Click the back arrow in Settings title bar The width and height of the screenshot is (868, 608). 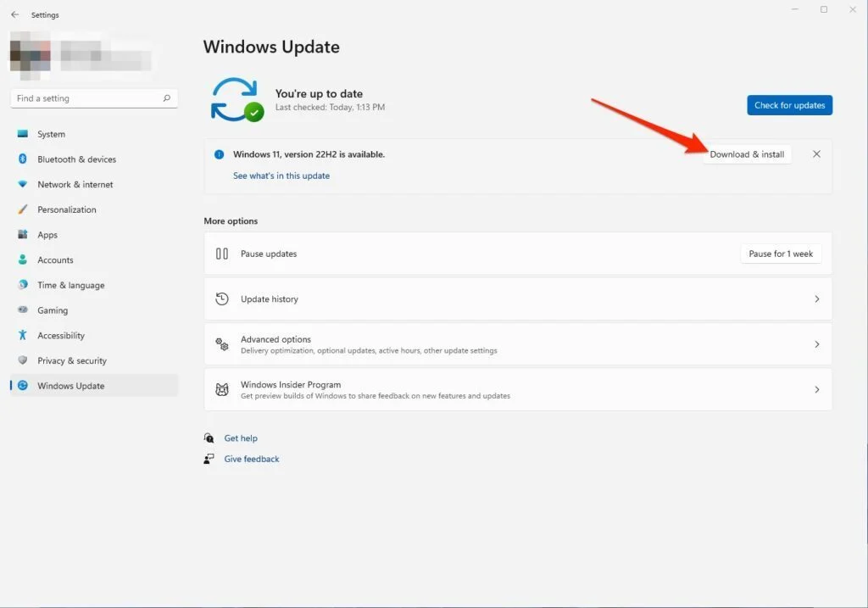click(x=15, y=15)
